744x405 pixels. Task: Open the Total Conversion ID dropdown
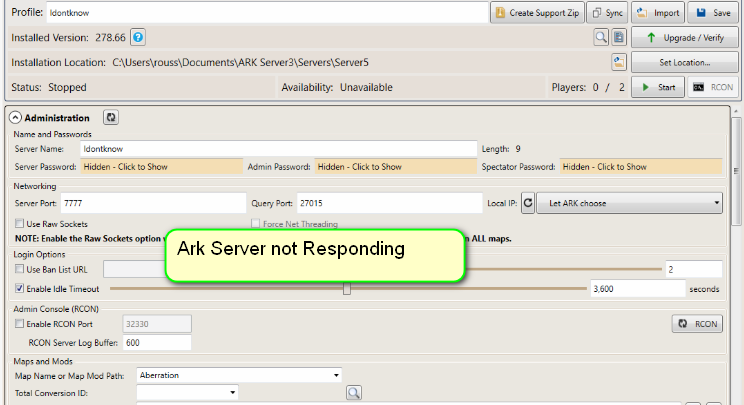187,392
